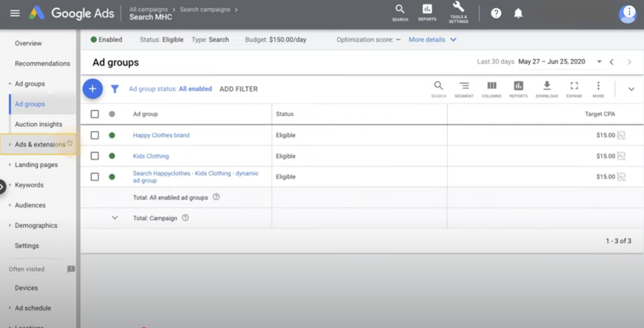Screen dimensions: 644x328
Task: Open Devices in sidebar
Action: tap(26, 288)
